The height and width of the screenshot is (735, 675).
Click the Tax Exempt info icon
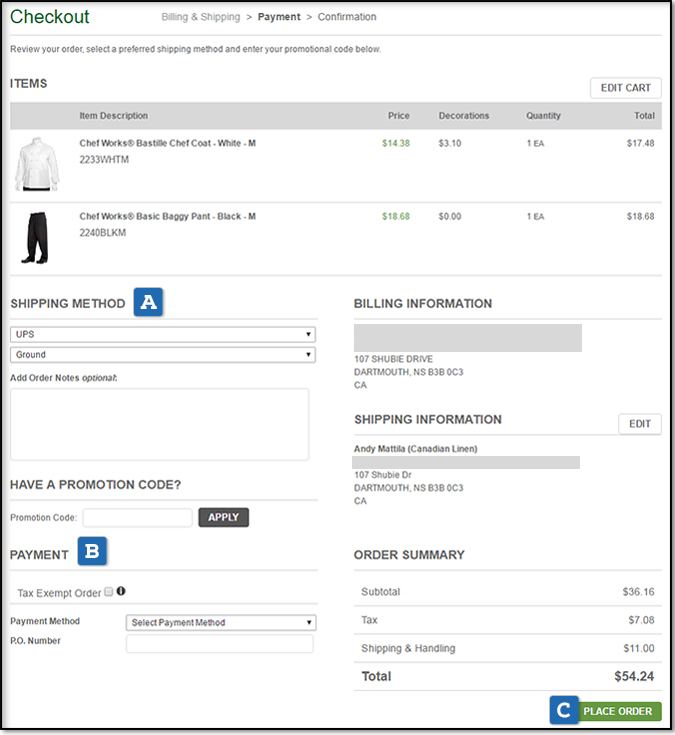(121, 592)
